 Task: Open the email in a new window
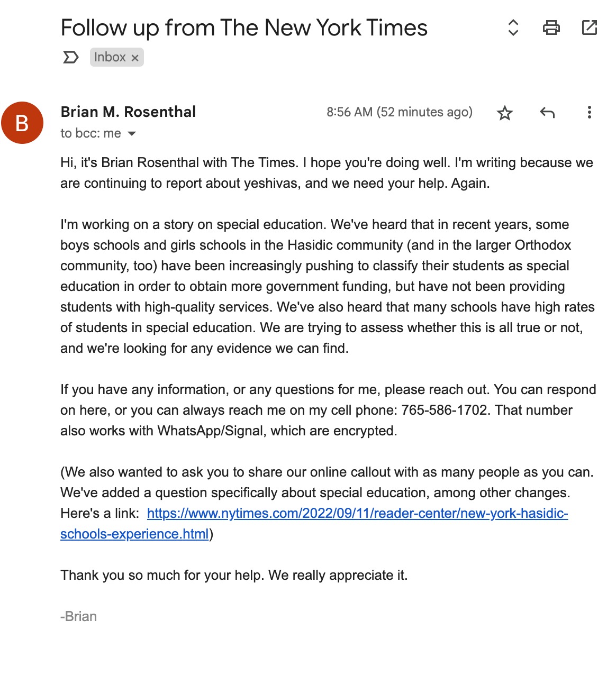pos(589,28)
